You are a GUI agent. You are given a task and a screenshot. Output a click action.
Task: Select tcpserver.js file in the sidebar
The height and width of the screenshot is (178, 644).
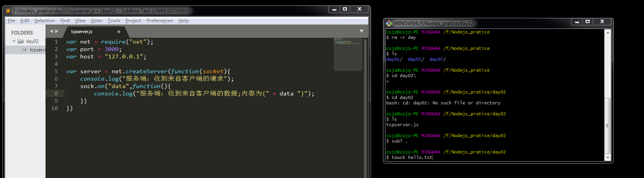(37, 50)
